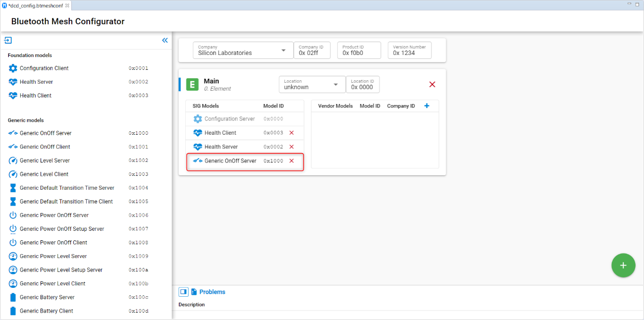Select Health Server row in SIG Models

tap(244, 147)
